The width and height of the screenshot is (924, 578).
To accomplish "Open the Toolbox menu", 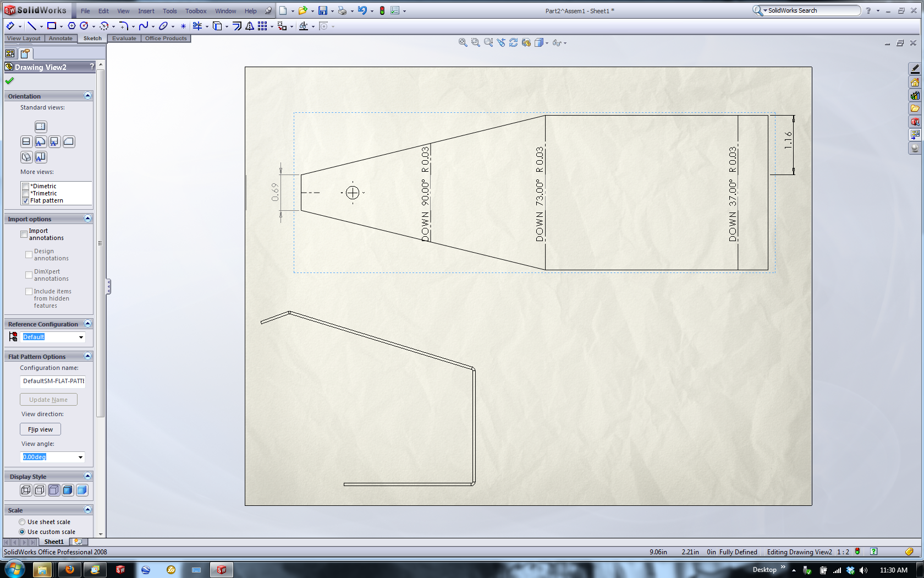I will [196, 11].
